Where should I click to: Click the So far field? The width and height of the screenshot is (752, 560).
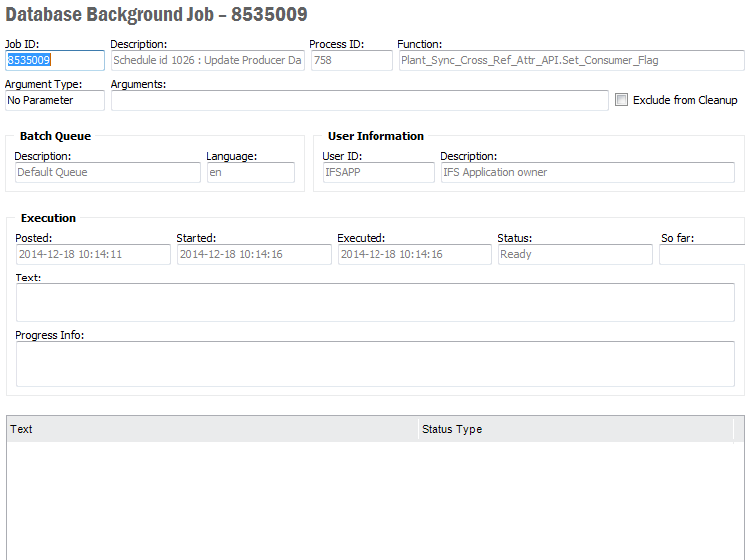(702, 255)
